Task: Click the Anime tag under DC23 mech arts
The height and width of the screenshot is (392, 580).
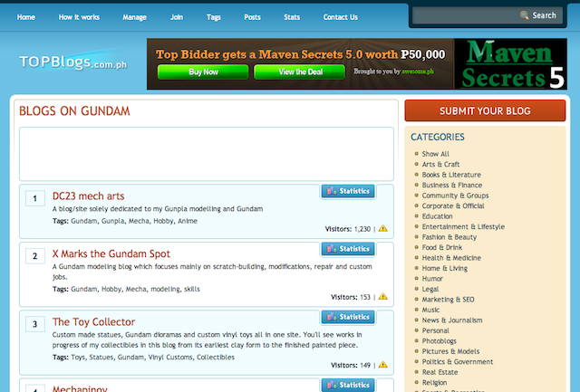Action: 188,221
